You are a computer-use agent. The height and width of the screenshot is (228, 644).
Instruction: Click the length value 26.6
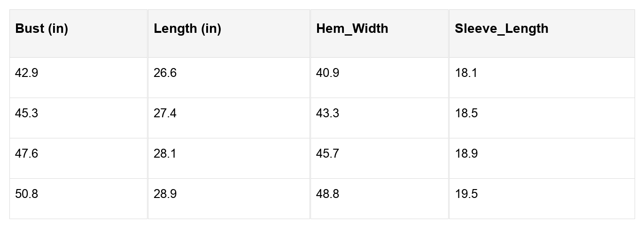pos(165,73)
